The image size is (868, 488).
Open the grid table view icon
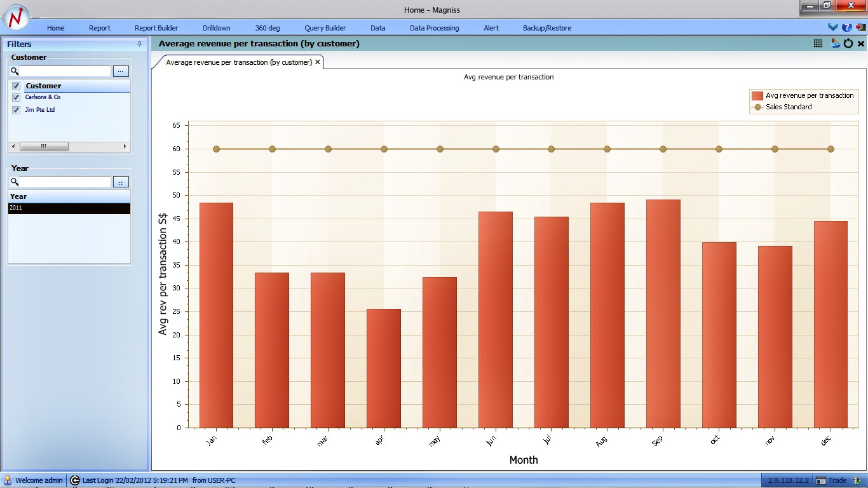818,43
